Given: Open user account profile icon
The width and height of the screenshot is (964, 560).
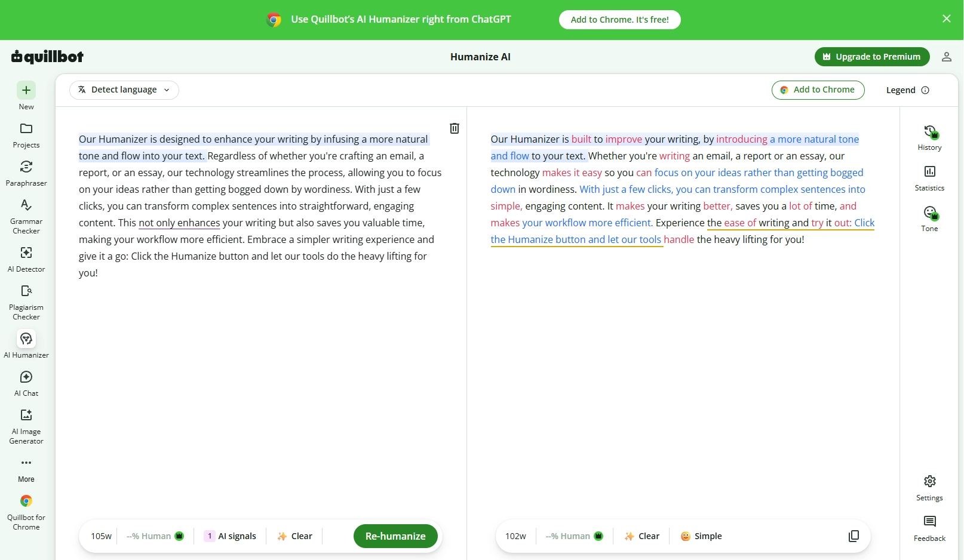Looking at the screenshot, I should [946, 57].
